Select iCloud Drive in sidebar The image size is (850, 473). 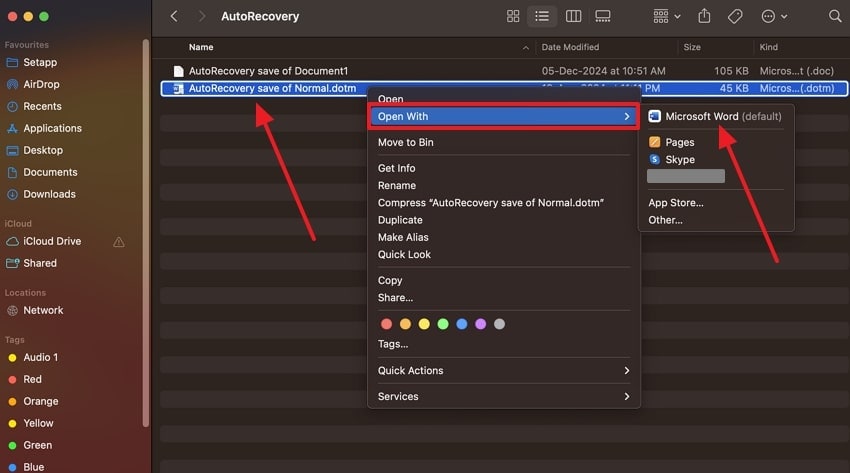(51, 241)
